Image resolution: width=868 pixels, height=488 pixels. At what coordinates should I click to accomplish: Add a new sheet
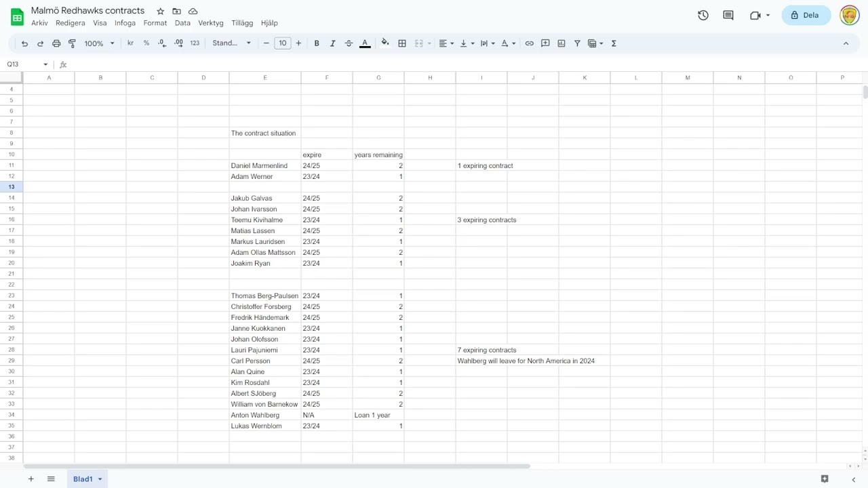tap(31, 479)
